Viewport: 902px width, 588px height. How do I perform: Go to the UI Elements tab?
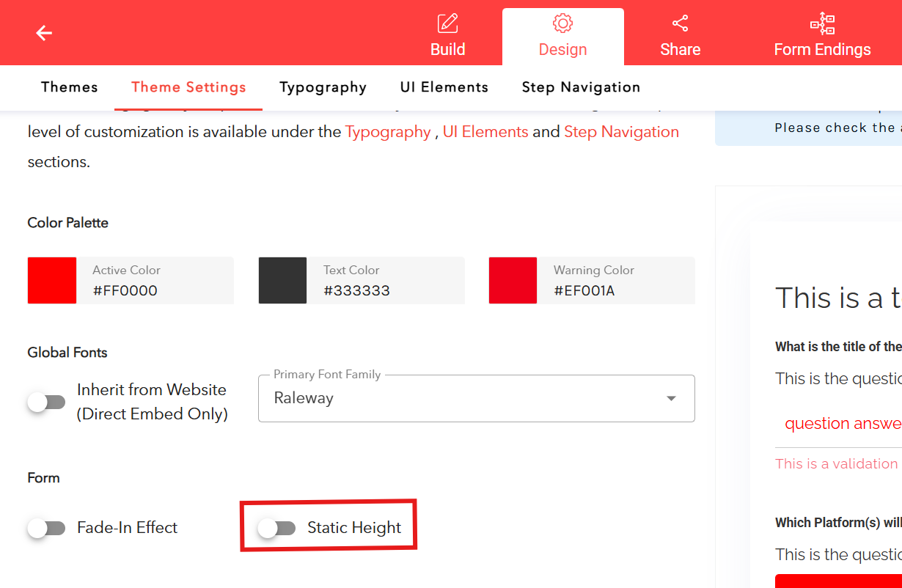pyautogui.click(x=444, y=87)
